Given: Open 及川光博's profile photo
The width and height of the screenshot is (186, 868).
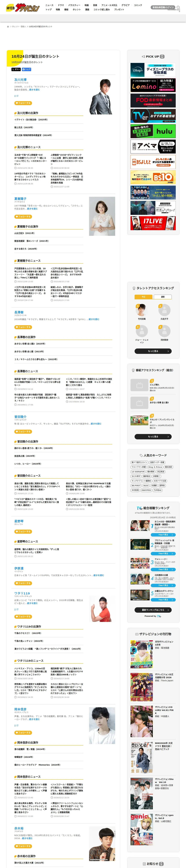Looking at the screenshot, I should [x=102, y=96].
